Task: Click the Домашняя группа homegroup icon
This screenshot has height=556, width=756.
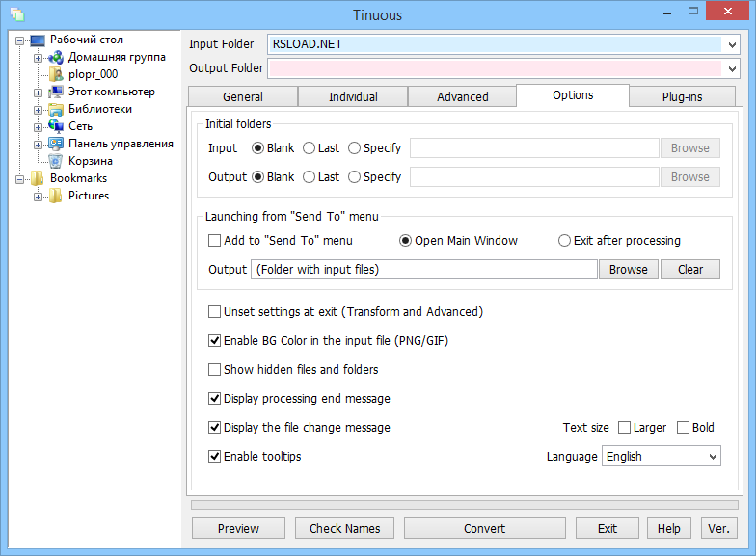Action: (56, 58)
